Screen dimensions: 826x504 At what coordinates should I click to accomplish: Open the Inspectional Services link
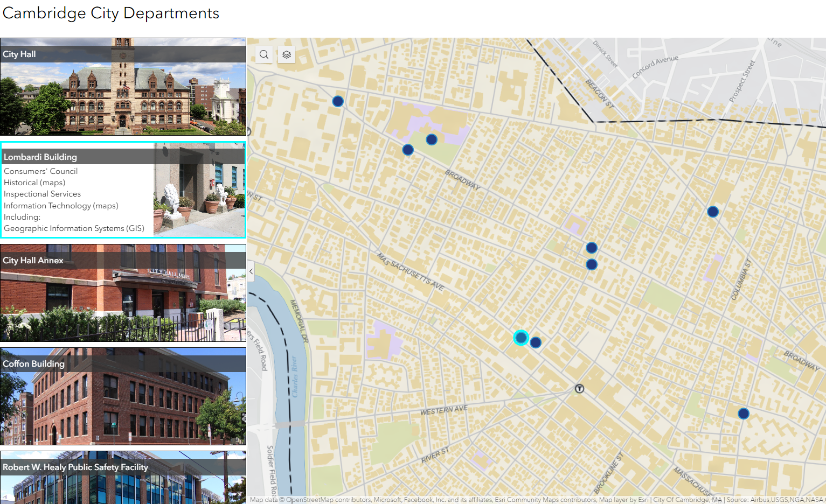pos(43,194)
